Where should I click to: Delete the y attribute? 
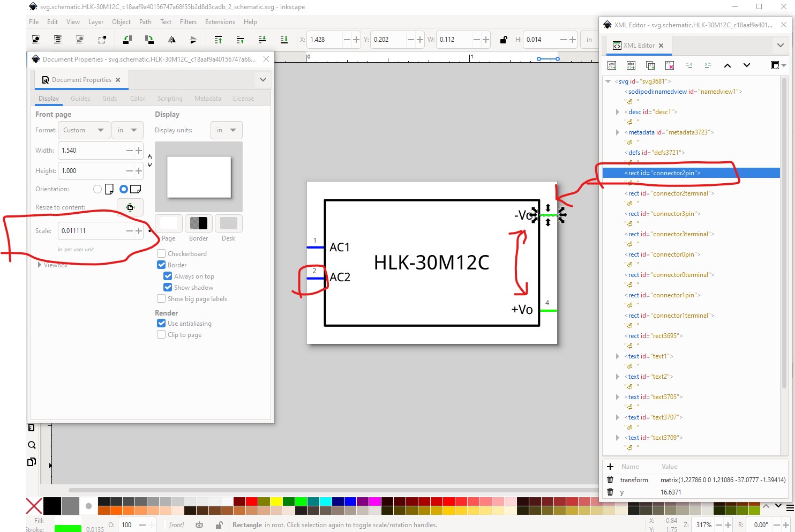(x=610, y=492)
